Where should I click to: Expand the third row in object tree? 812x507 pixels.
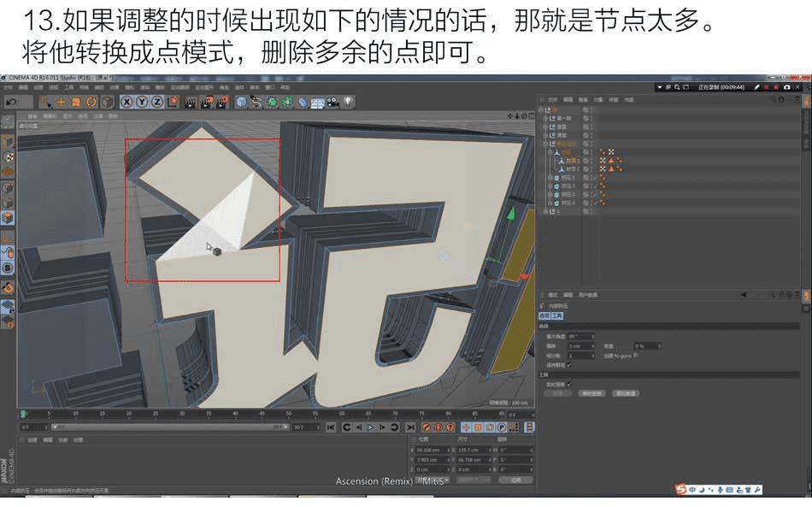[x=545, y=127]
